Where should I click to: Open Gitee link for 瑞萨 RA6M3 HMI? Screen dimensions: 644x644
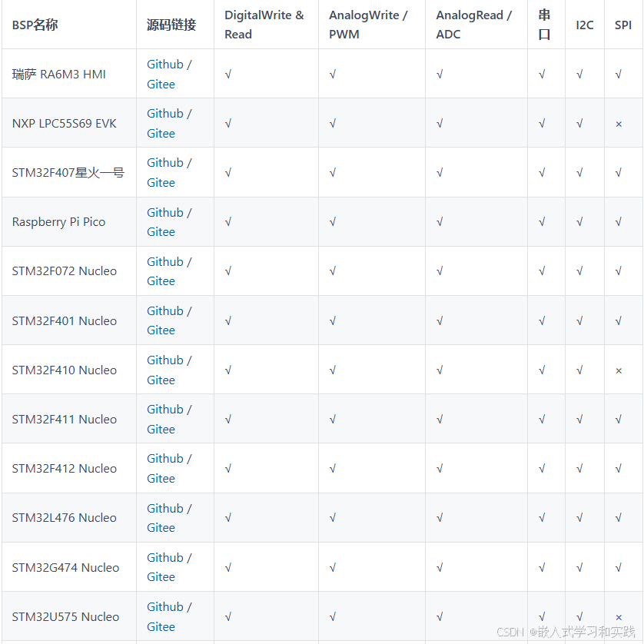tap(161, 85)
